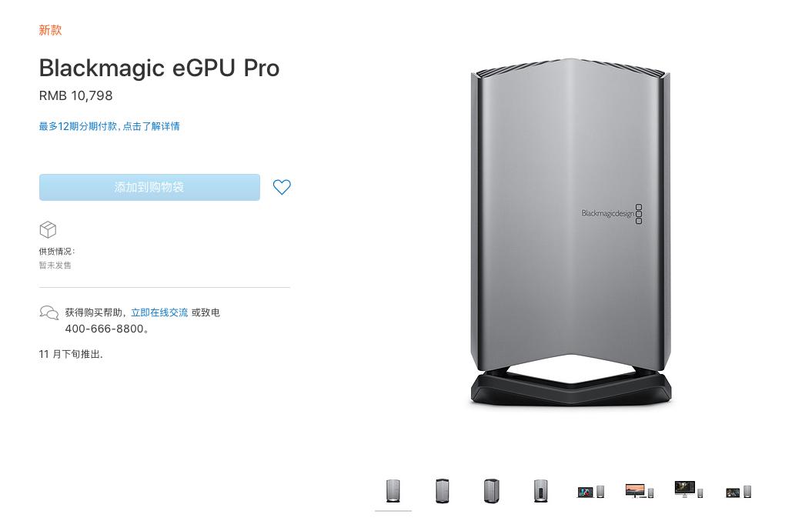The image size is (812, 521).
Task: Click the main eGPU product image
Action: click(x=570, y=232)
